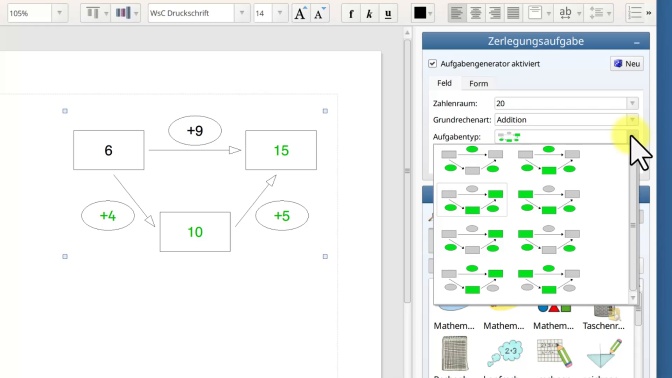
Task: Align text right
Action: tap(494, 13)
